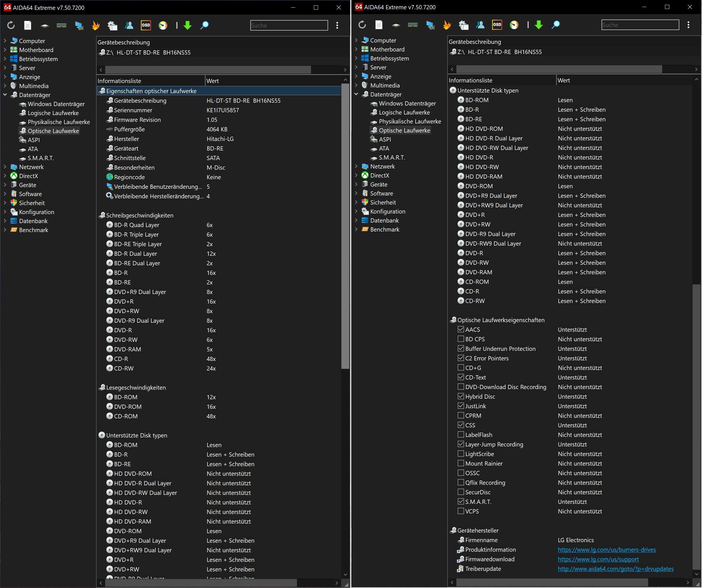Screen dimensions: 703x588
Task: Expand the Netzwerk node in the left window
Action: point(5,167)
